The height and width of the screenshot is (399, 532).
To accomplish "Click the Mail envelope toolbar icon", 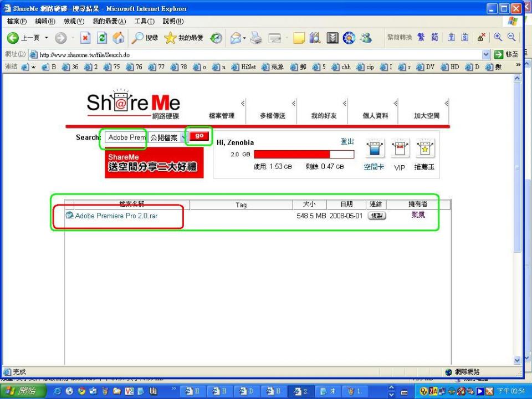I will 236,38.
